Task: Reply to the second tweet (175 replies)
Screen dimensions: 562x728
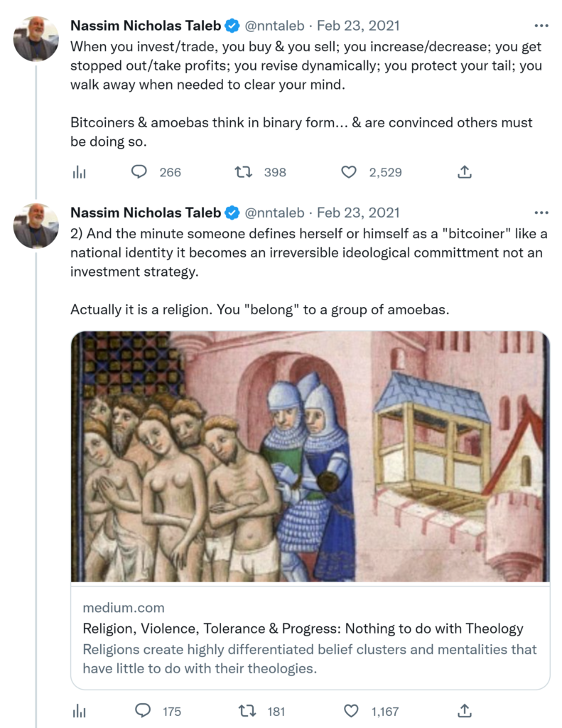Action: point(141,710)
